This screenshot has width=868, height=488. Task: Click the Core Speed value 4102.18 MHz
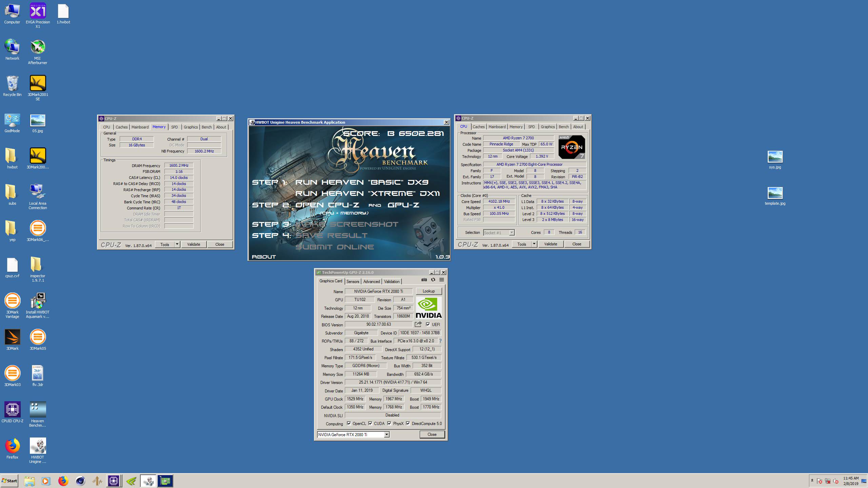point(499,201)
